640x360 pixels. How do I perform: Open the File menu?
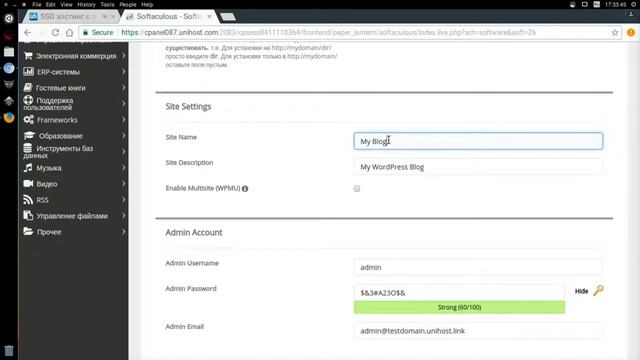coord(37,4)
